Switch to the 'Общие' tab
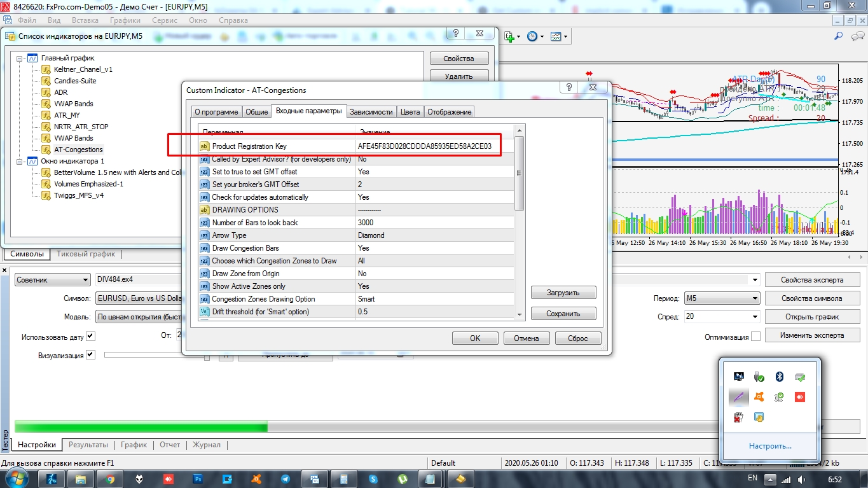The height and width of the screenshot is (488, 868). click(256, 112)
